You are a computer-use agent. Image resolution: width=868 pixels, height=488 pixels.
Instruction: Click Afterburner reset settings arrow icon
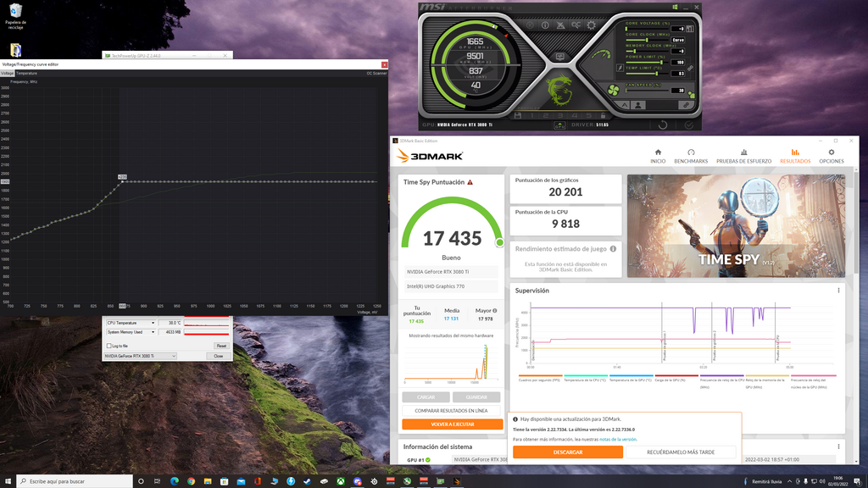(663, 125)
